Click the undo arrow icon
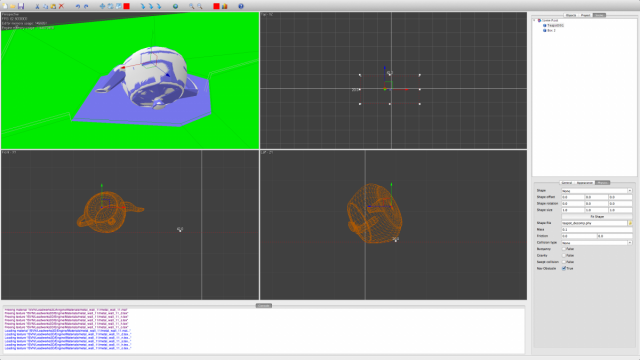This screenshot has height=360, width=640. [x=78, y=6]
